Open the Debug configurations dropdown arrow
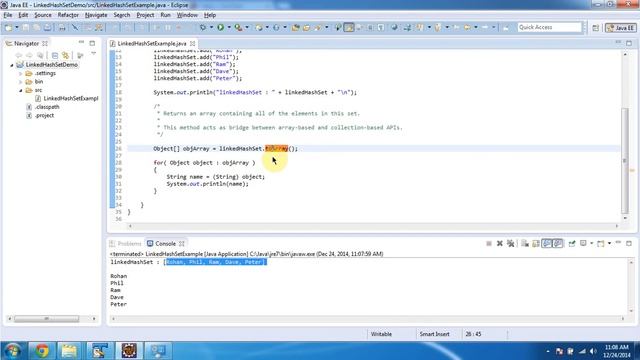The height and width of the screenshot is (360, 640). (211, 27)
